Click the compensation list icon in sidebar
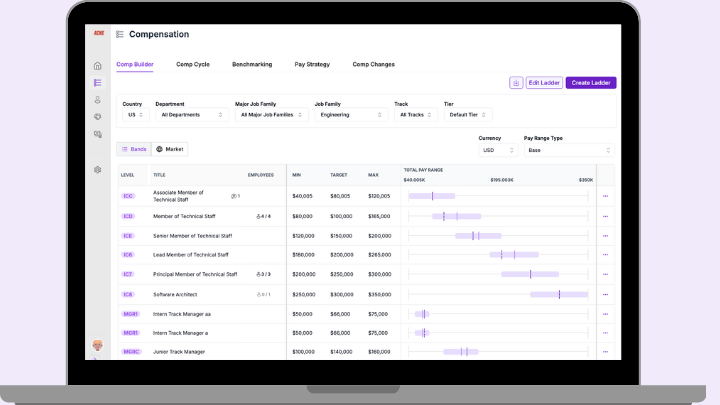The image size is (720, 405). pyautogui.click(x=97, y=83)
